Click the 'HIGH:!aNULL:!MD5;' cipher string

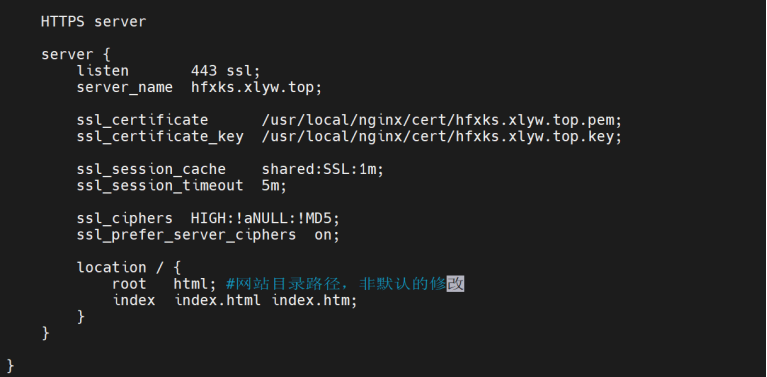[x=265, y=219]
